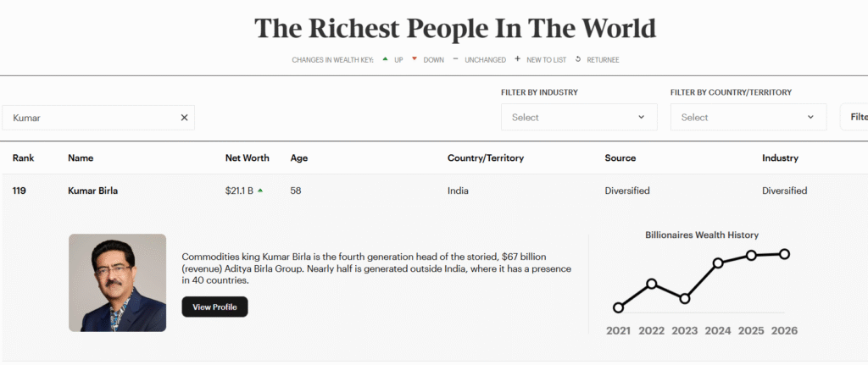Click the chevron in the Country/Territory select box
The height and width of the screenshot is (365, 868).
(811, 117)
